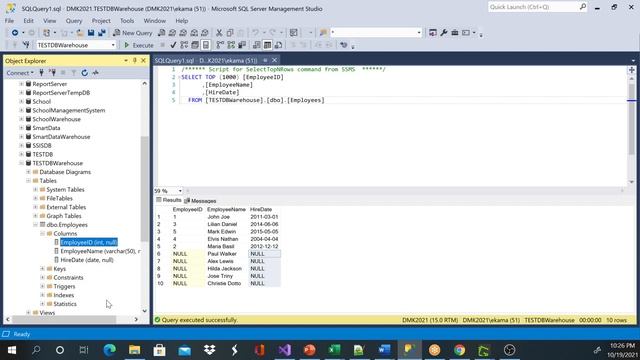This screenshot has height=360, width=640.
Task: Click the 'Paul Walker' results cell
Action: [x=222, y=254]
